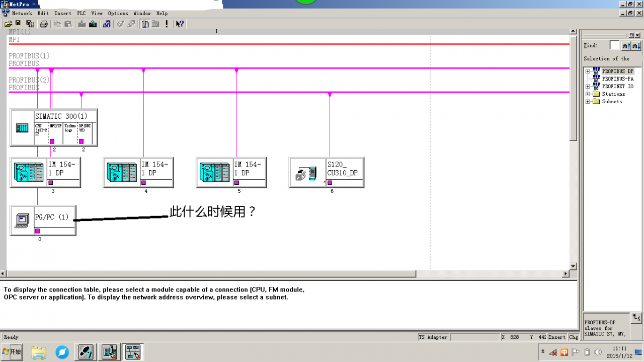Select PROFIBUS DP in the catalog tree
Viewport: 644px width, 362px height.
coord(617,71)
